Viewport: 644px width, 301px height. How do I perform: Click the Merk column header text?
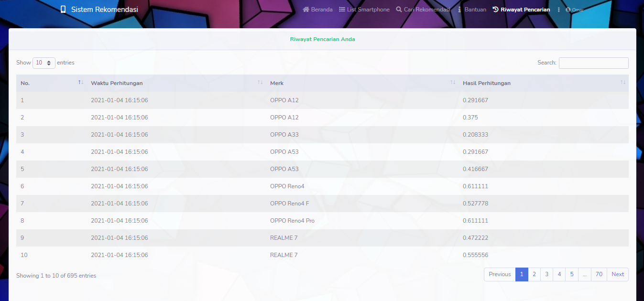coord(277,83)
